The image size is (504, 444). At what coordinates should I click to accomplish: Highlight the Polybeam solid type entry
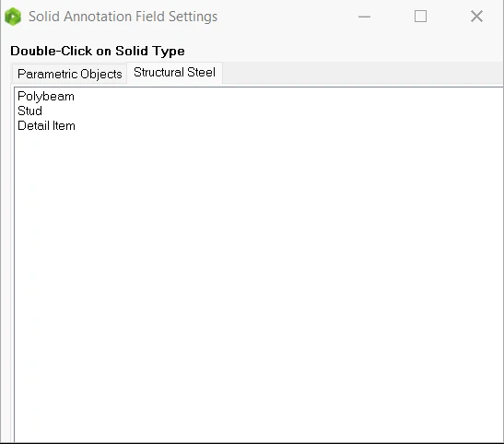(x=46, y=97)
